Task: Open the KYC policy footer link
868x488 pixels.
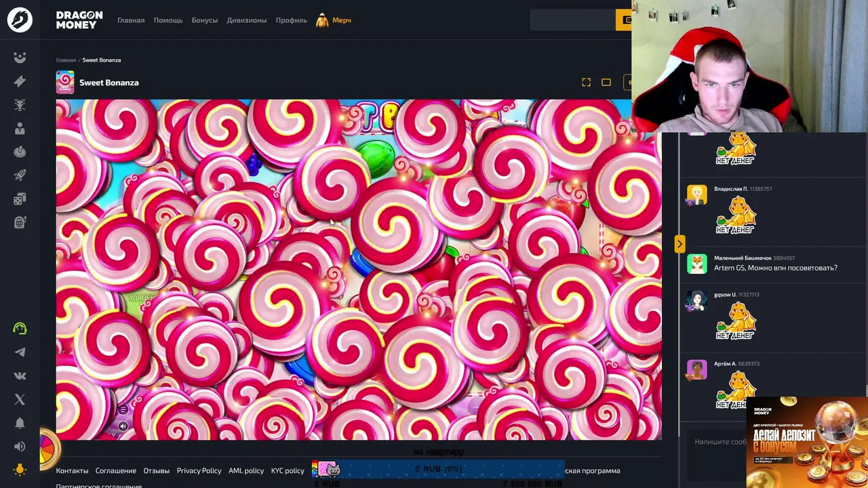Action: 288,470
